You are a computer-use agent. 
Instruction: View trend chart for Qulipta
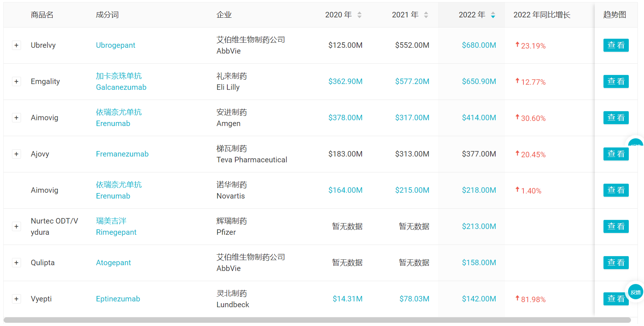[x=616, y=263]
